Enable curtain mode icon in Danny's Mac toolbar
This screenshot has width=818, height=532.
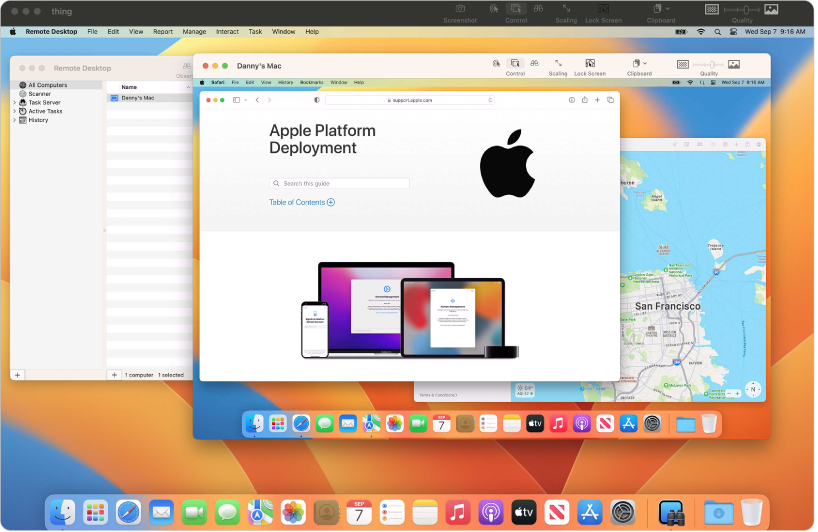[x=496, y=64]
